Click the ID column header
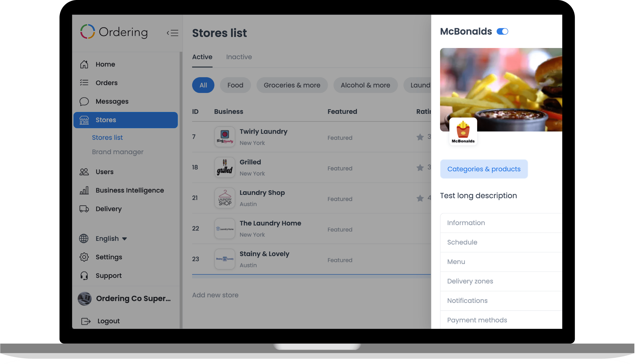Viewport: 640px width, 364px height. [195, 112]
